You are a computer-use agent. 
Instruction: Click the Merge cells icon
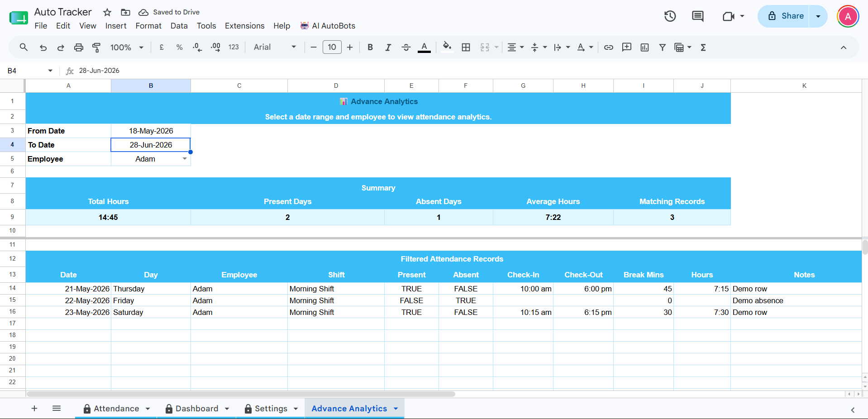(x=485, y=47)
